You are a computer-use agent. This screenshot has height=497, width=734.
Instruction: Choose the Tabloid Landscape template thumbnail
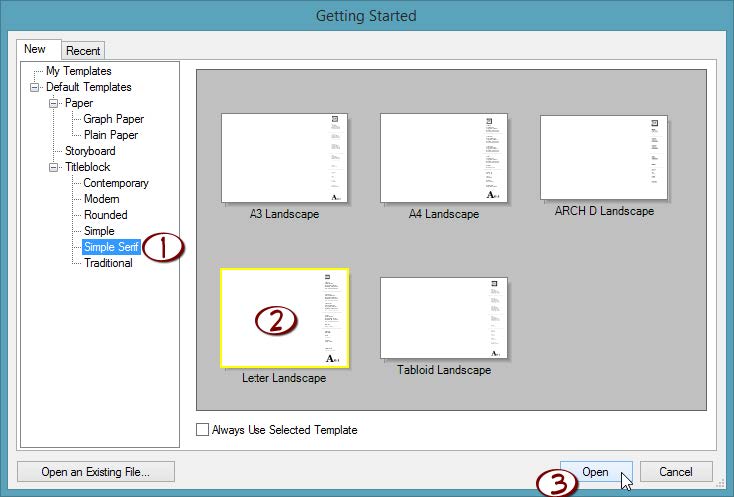click(443, 318)
